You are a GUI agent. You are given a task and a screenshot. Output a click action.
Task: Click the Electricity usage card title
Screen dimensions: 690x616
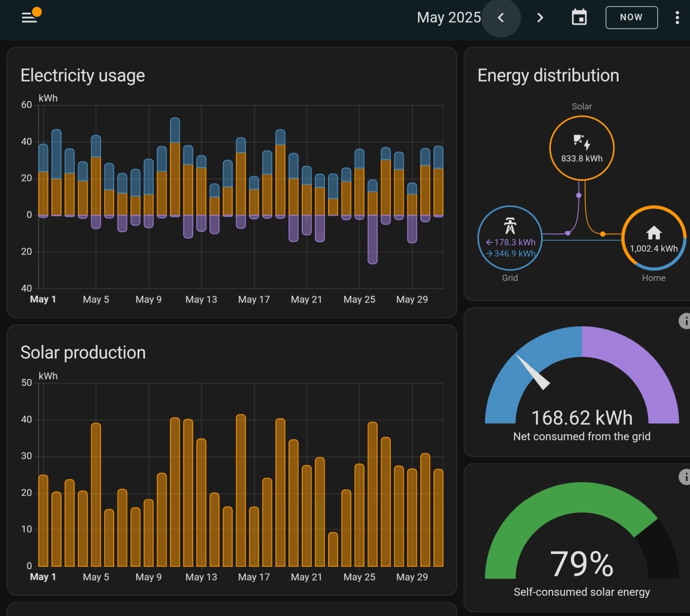point(83,75)
